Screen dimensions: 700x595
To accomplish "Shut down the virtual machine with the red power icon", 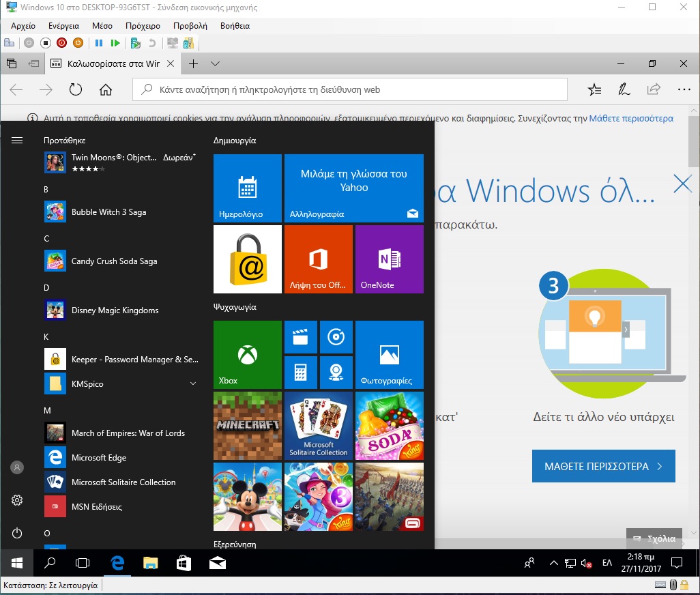I will [61, 43].
